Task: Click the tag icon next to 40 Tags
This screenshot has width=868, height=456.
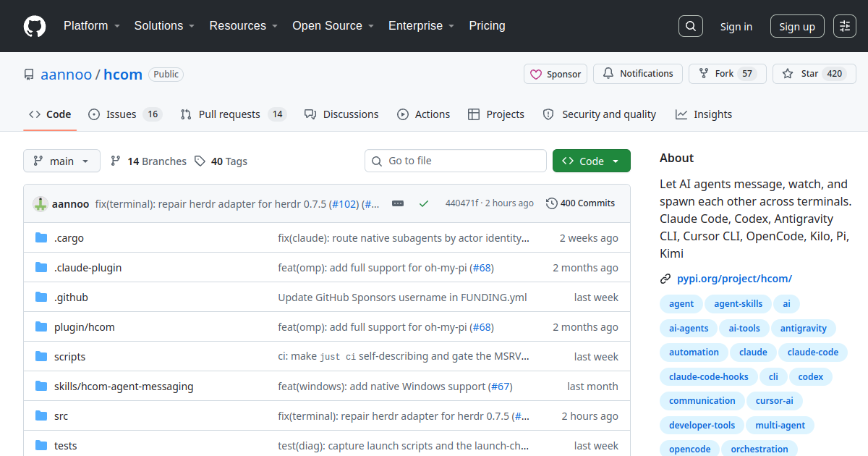Action: coord(200,161)
